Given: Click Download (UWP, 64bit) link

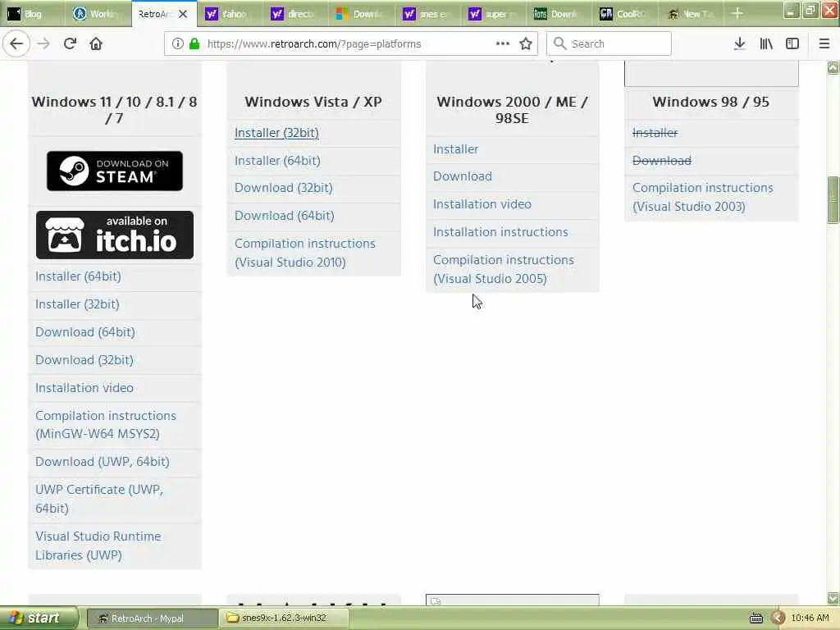Looking at the screenshot, I should (103, 462).
